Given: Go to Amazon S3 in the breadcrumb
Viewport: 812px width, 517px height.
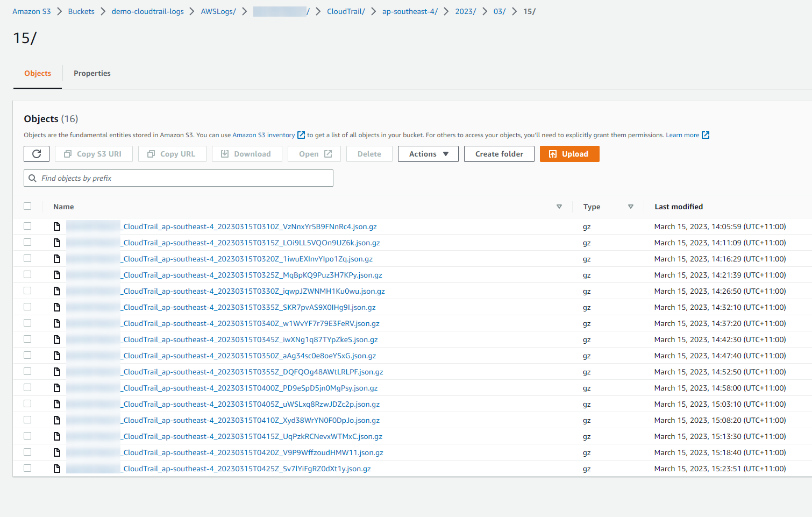Looking at the screenshot, I should 32,11.
